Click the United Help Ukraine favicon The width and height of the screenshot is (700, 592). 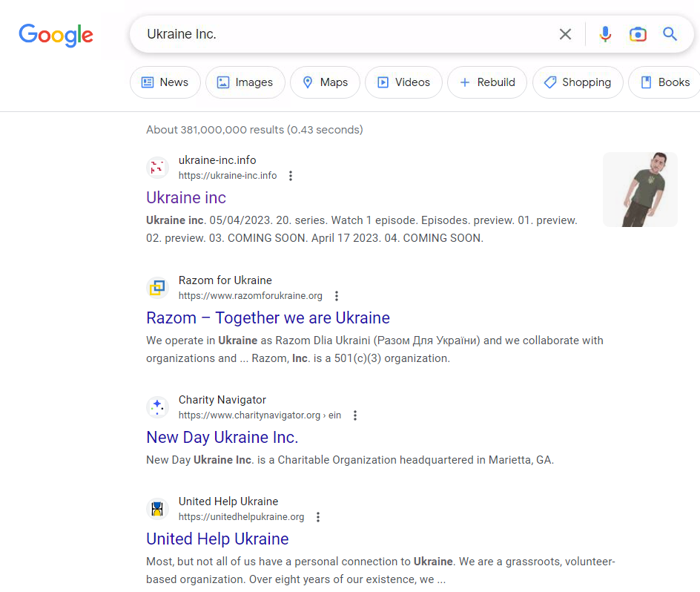(157, 509)
